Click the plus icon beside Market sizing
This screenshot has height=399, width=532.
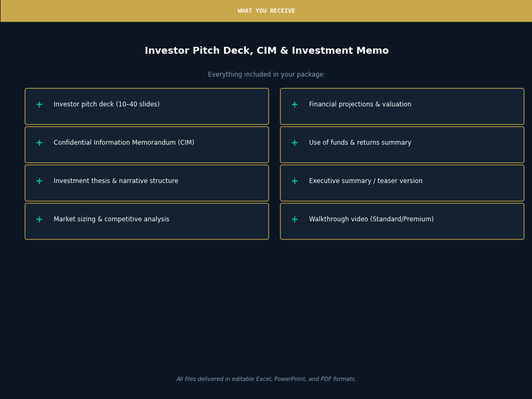pos(39,220)
